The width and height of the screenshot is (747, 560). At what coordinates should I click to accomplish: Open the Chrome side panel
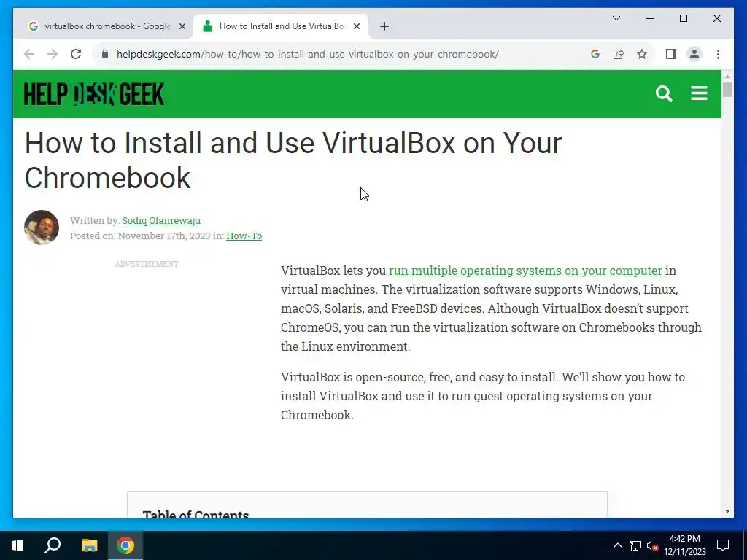click(671, 54)
